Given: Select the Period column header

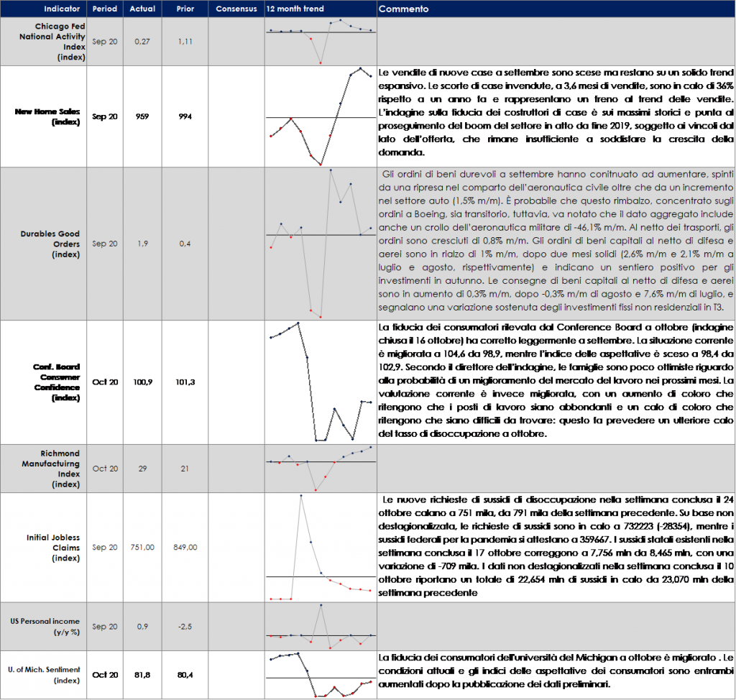Looking at the screenshot, I should pos(105,9).
